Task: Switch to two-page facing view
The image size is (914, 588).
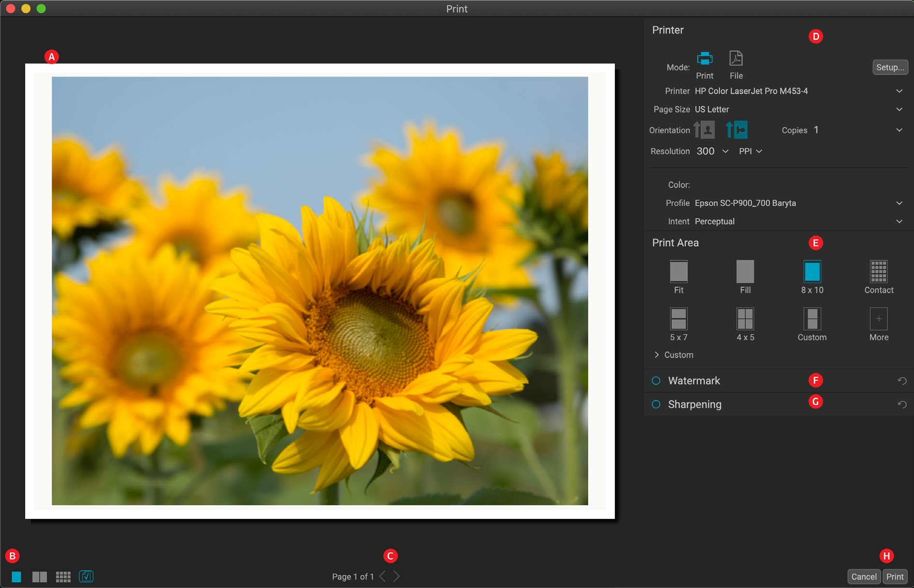Action: click(40, 576)
